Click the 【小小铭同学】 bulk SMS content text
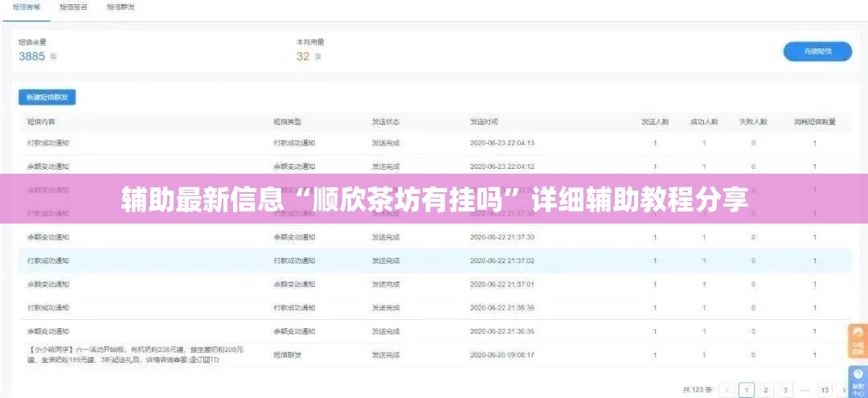This screenshot has height=398, width=868. 136,355
